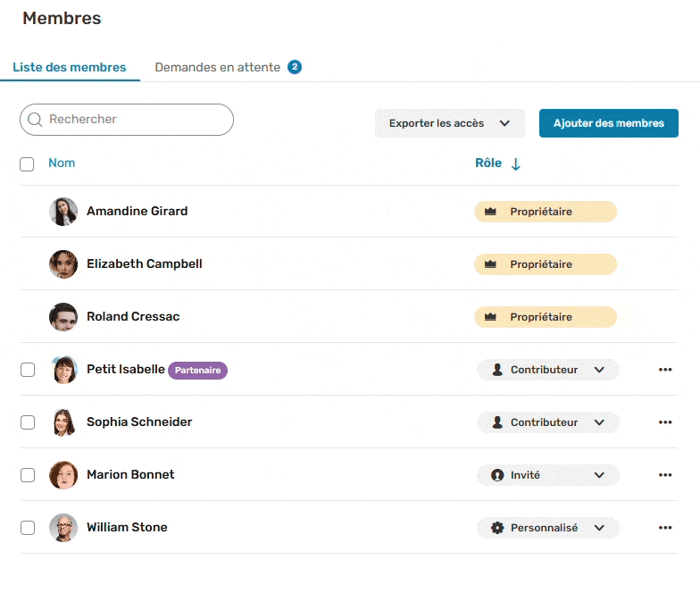Sort the list by Nom column header
The height and width of the screenshot is (593, 700).
click(x=62, y=163)
